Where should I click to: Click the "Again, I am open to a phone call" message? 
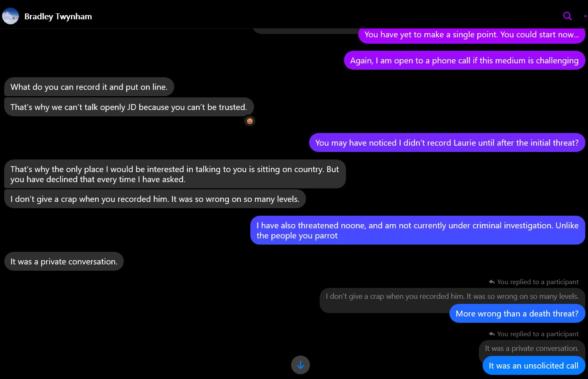coord(464,61)
